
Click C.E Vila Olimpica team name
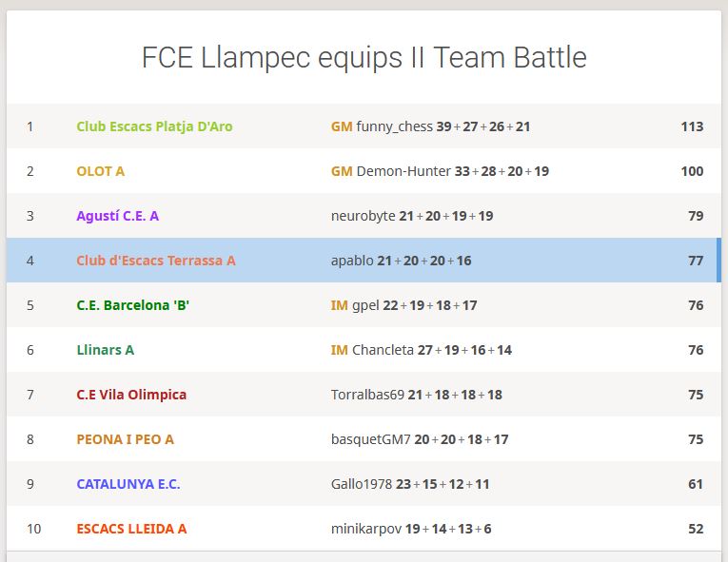pyautogui.click(x=131, y=395)
